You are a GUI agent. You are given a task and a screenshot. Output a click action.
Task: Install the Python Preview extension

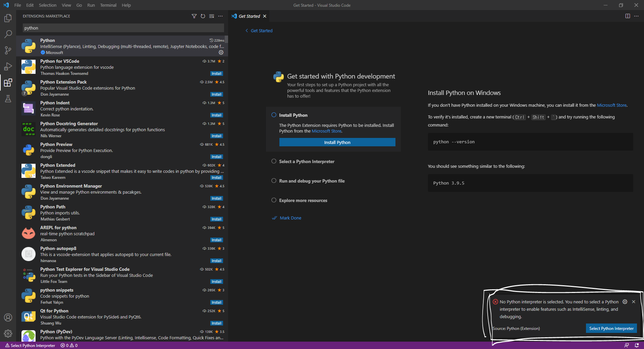click(x=216, y=157)
